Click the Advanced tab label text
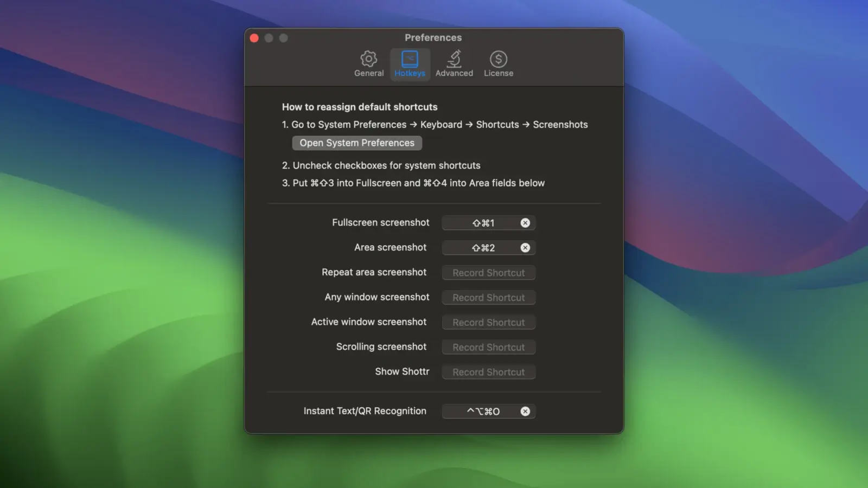This screenshot has width=868, height=488. [454, 73]
